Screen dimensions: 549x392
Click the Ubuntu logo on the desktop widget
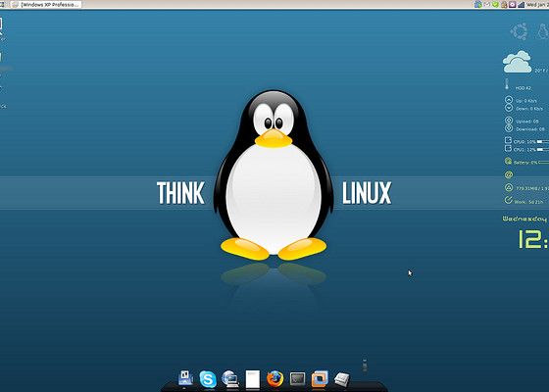520,31
